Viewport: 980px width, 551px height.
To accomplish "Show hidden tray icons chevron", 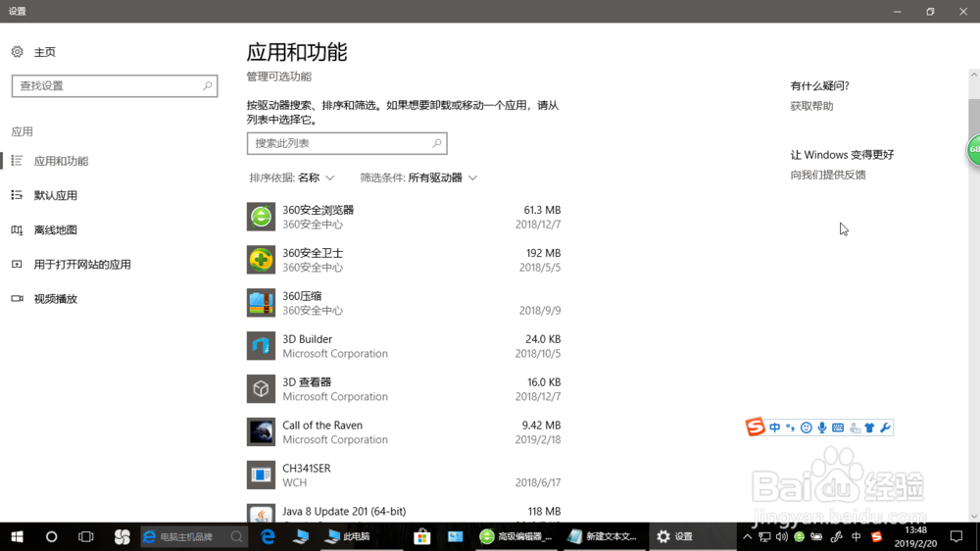I will click(748, 536).
